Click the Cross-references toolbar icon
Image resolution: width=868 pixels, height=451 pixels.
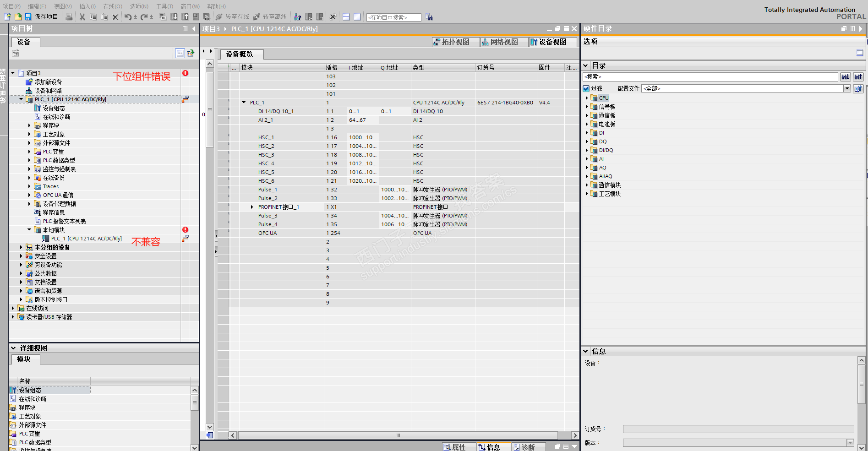pos(333,17)
